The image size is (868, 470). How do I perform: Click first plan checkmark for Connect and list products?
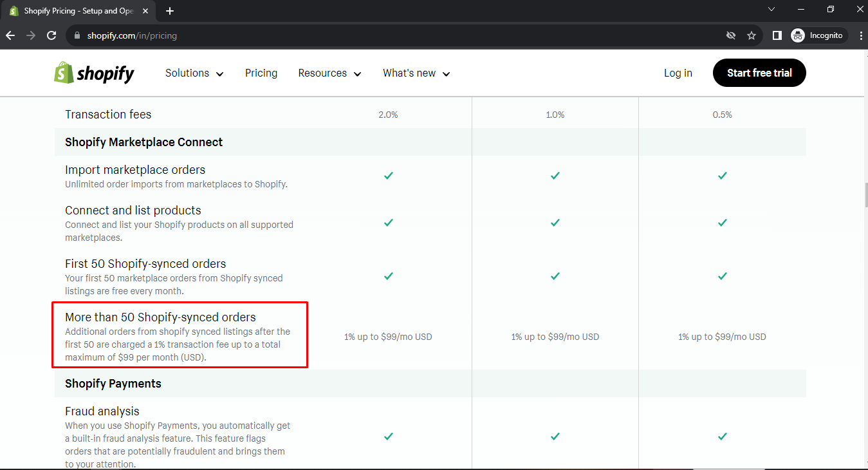pyautogui.click(x=388, y=222)
